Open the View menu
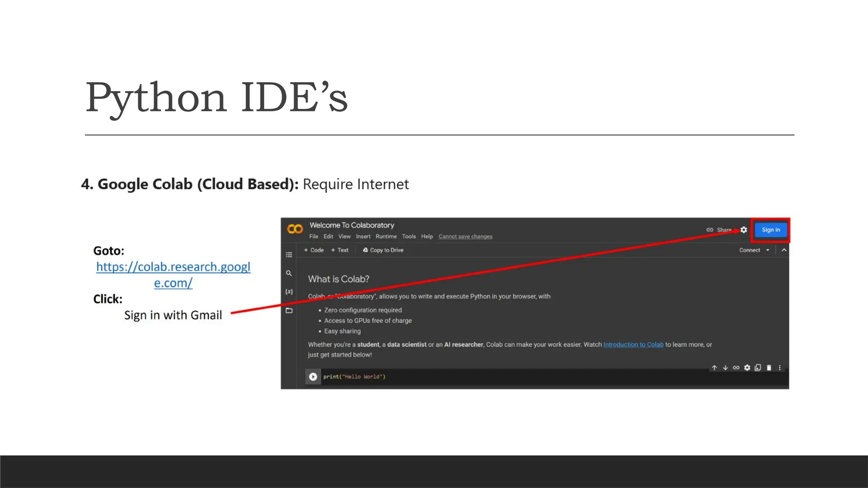 pos(345,236)
